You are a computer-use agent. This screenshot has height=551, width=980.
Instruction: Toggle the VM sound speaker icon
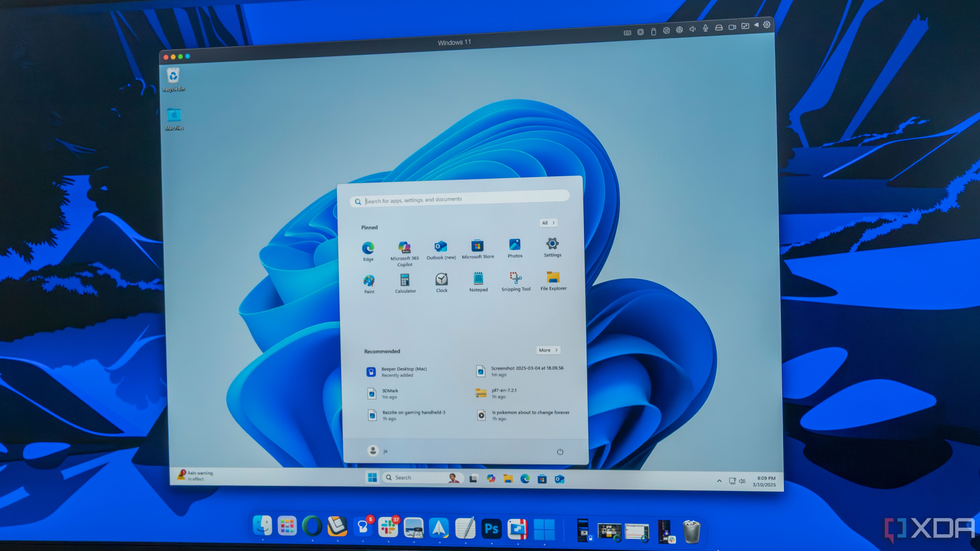(692, 29)
